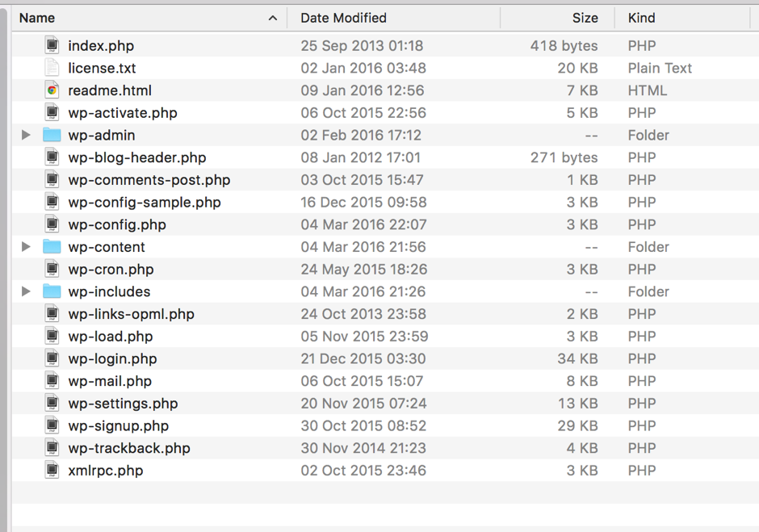The width and height of the screenshot is (759, 532).
Task: Sort files by the Kind column header
Action: click(x=641, y=18)
